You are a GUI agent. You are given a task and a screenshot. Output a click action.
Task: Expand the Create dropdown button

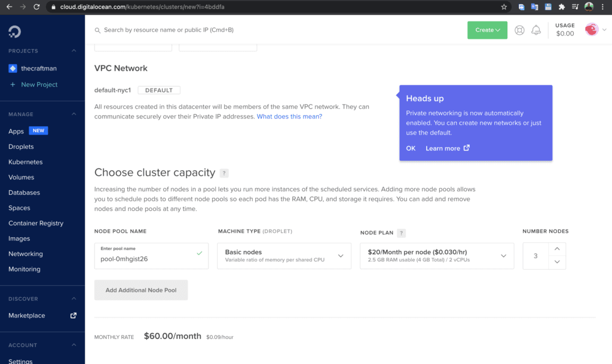pos(487,30)
